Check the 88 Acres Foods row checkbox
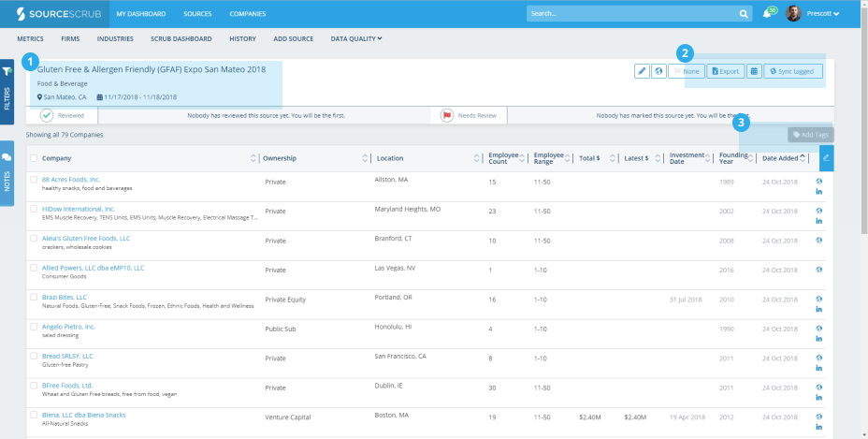This screenshot has width=868, height=439. [34, 180]
